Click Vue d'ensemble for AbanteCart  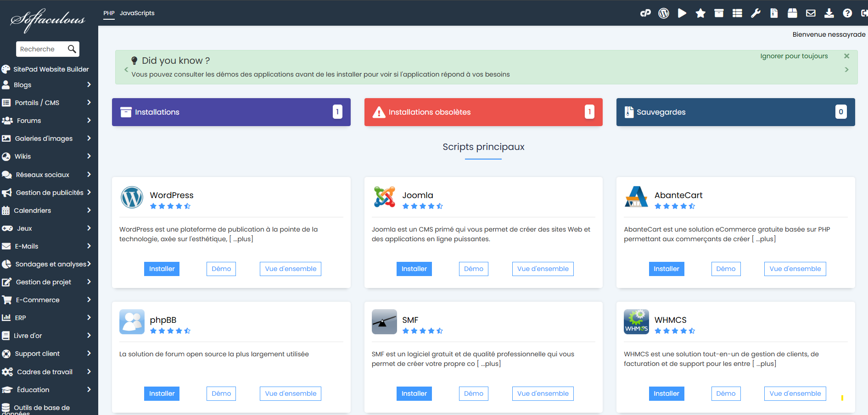click(795, 269)
